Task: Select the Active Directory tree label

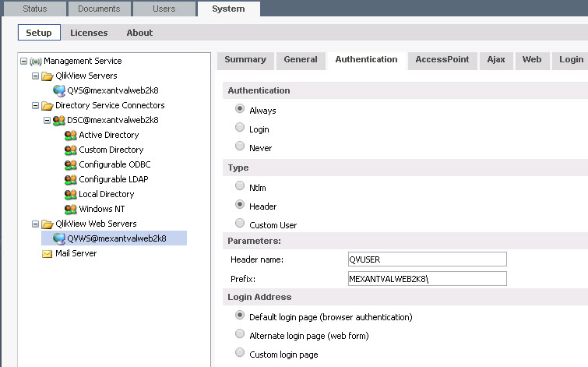Action: tap(109, 135)
